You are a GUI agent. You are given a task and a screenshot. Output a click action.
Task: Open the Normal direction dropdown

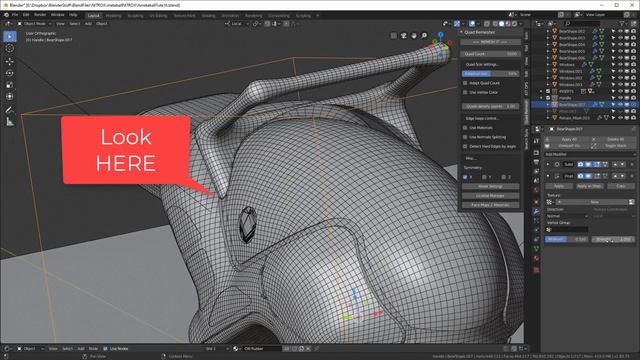click(567, 216)
